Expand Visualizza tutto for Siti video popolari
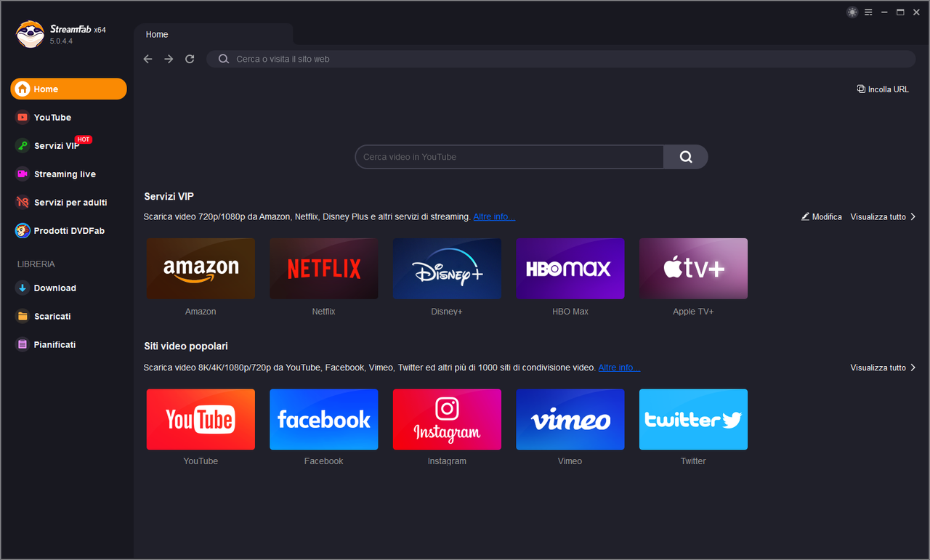This screenshot has height=560, width=930. pos(883,368)
